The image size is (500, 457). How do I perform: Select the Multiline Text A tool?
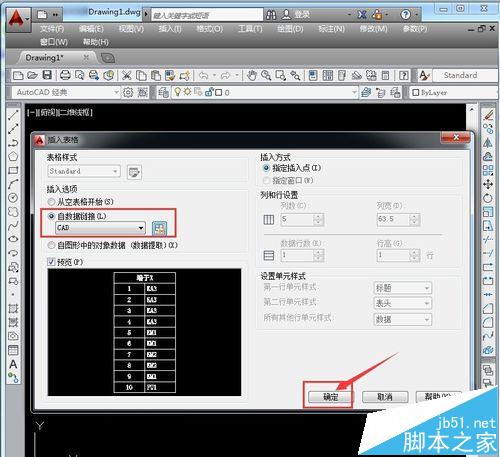[13, 364]
